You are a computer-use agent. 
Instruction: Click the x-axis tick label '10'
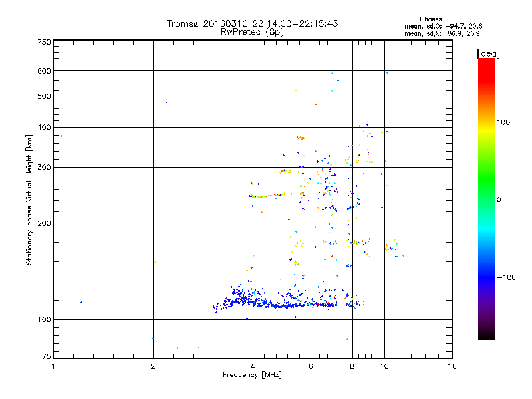(384, 366)
